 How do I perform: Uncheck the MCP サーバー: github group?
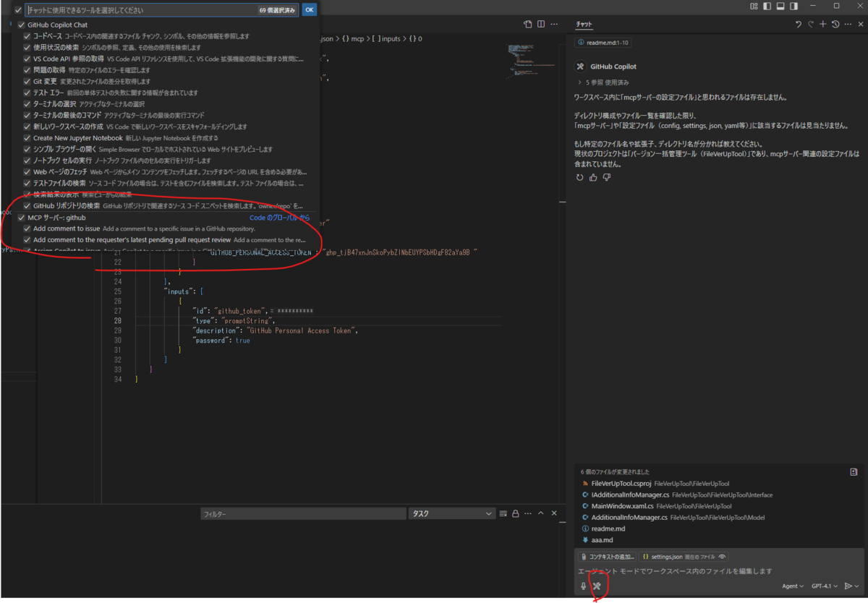pos(21,217)
